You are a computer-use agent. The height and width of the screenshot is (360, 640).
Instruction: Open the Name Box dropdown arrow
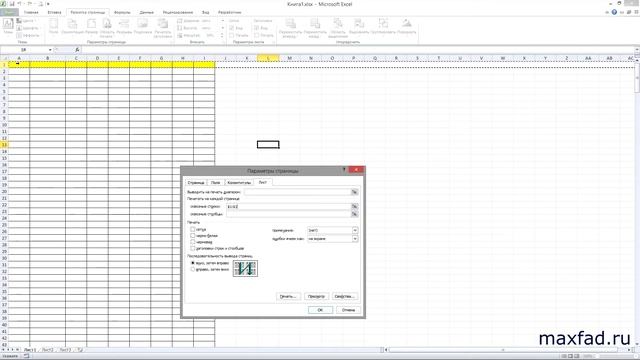[x=50, y=50]
